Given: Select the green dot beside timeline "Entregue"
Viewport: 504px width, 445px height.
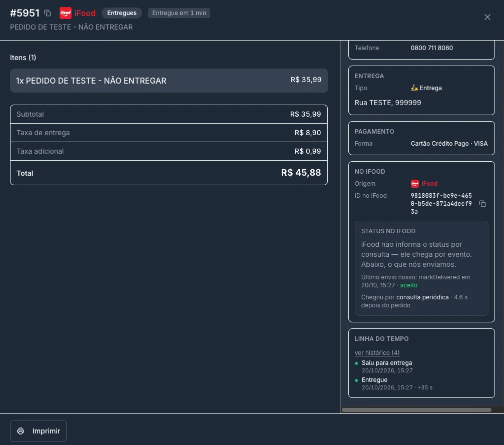Looking at the screenshot, I should 356,380.
